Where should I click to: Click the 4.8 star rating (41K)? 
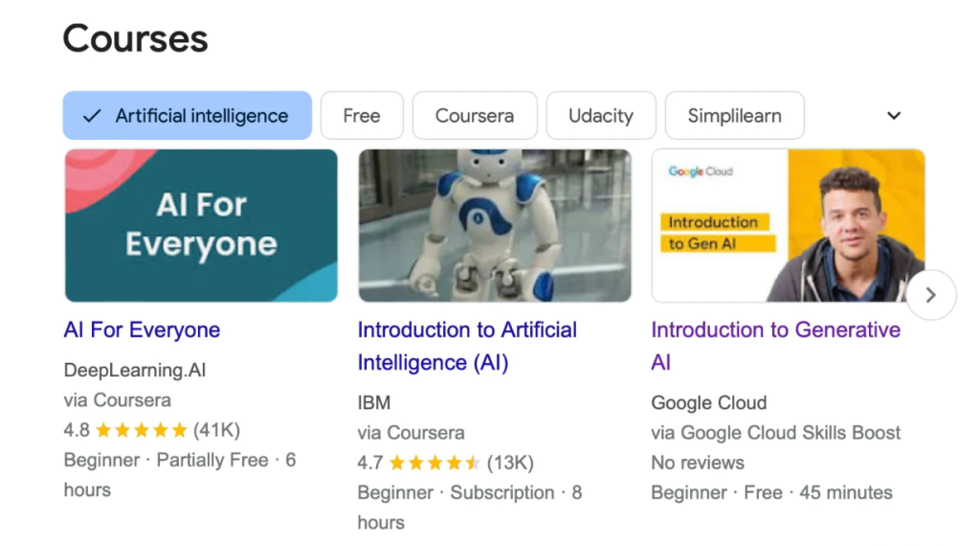(x=152, y=430)
